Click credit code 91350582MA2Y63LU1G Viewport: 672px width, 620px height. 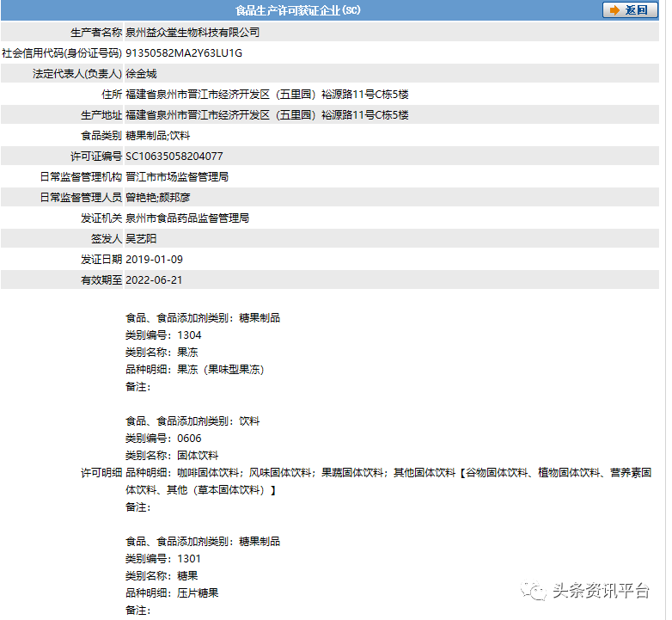click(x=184, y=53)
